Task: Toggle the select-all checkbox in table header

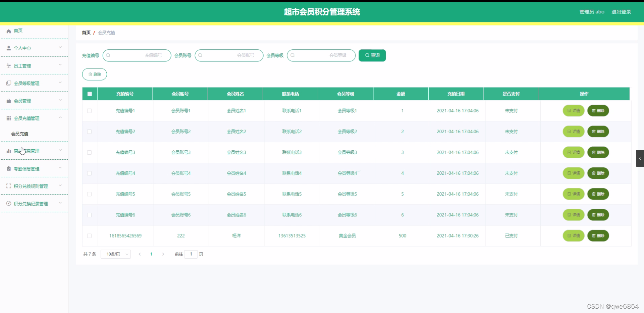Action: coord(89,94)
